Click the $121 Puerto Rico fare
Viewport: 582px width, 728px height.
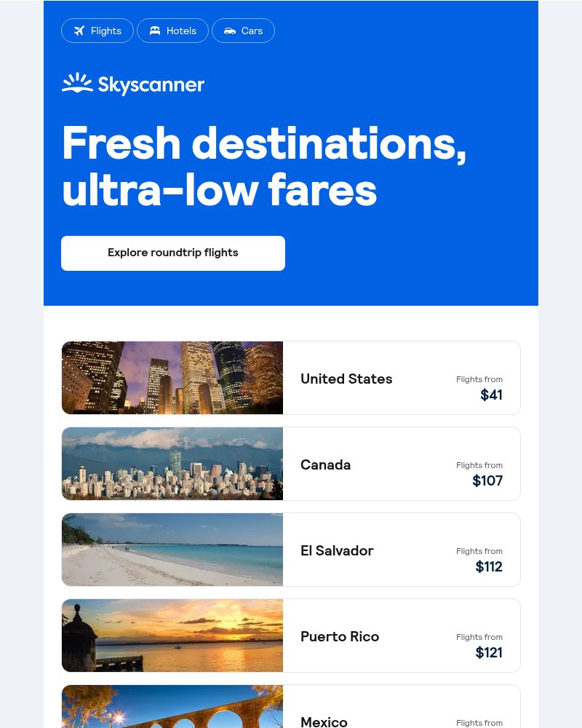tap(489, 652)
